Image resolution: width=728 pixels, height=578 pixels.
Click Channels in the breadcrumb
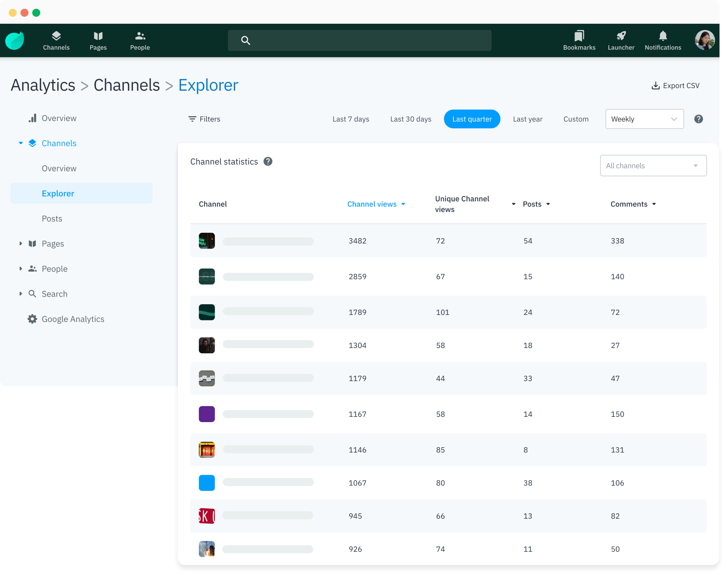126,85
